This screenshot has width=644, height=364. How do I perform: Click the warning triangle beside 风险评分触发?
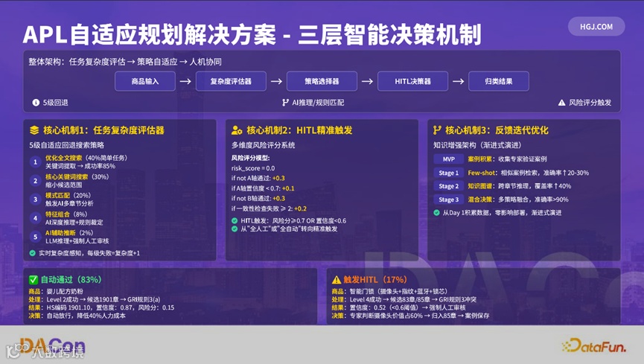coord(561,103)
